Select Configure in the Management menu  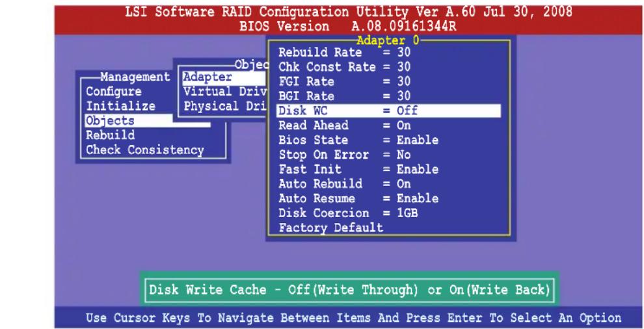click(x=114, y=92)
